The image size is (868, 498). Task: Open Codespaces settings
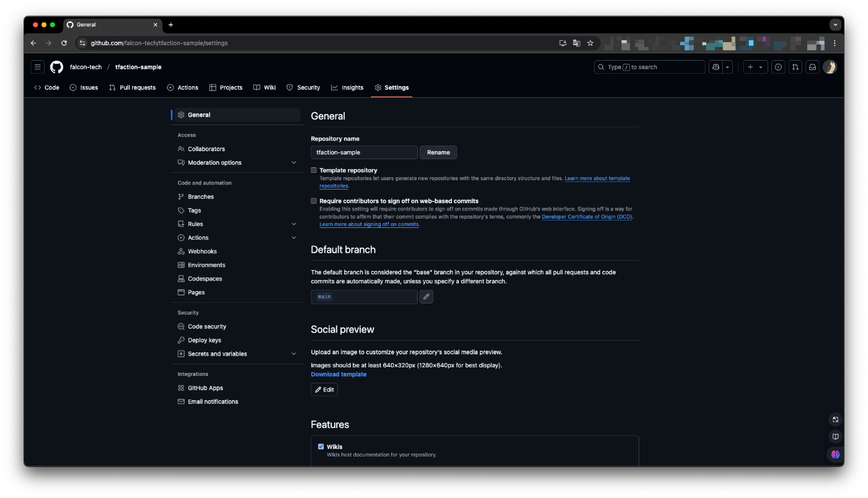click(236, 278)
